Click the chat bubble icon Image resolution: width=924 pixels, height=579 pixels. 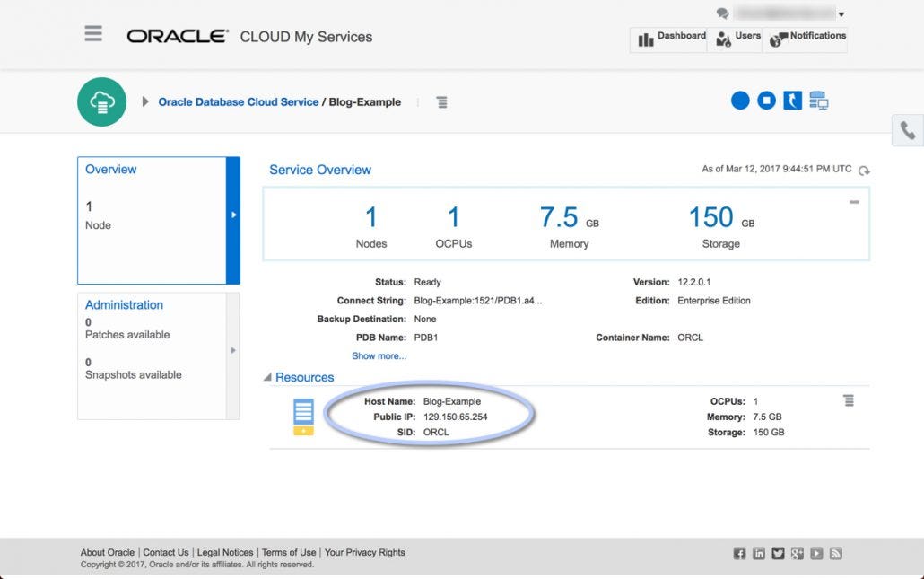pos(722,13)
